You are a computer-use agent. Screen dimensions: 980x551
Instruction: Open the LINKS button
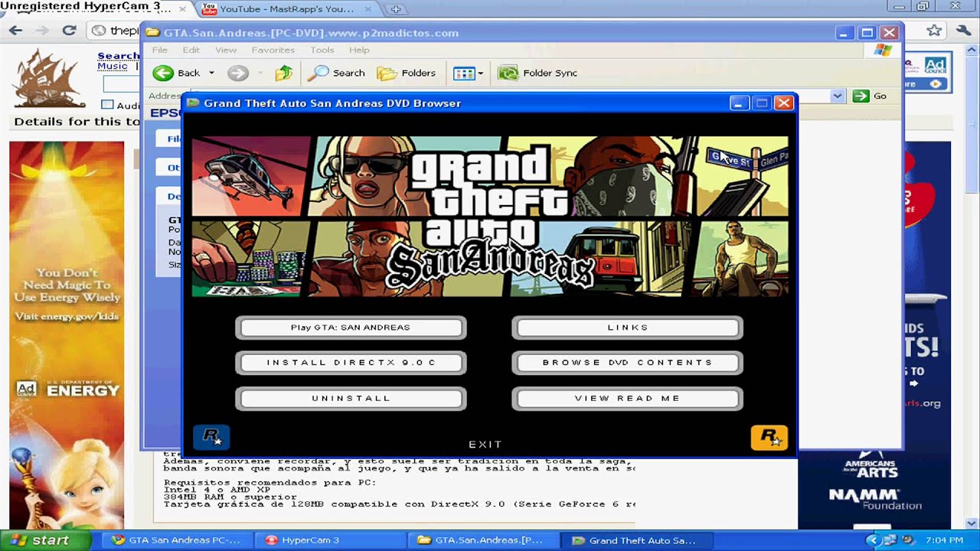coord(628,328)
